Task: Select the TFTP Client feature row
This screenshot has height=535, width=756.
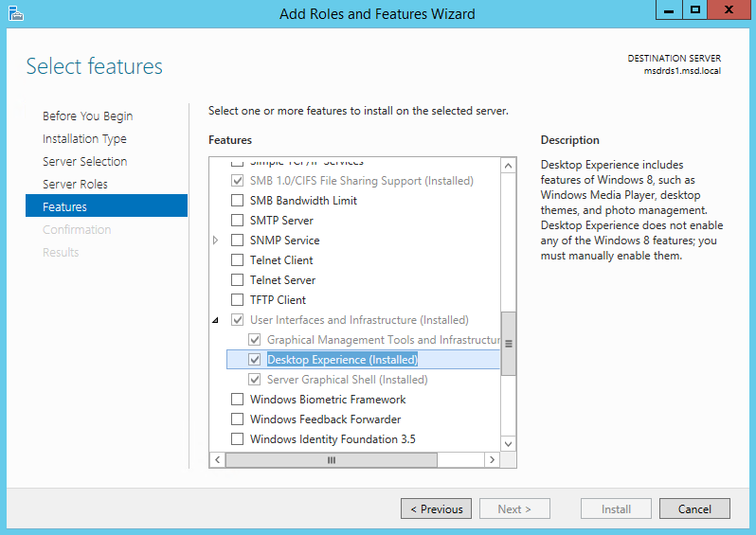Action: click(278, 300)
